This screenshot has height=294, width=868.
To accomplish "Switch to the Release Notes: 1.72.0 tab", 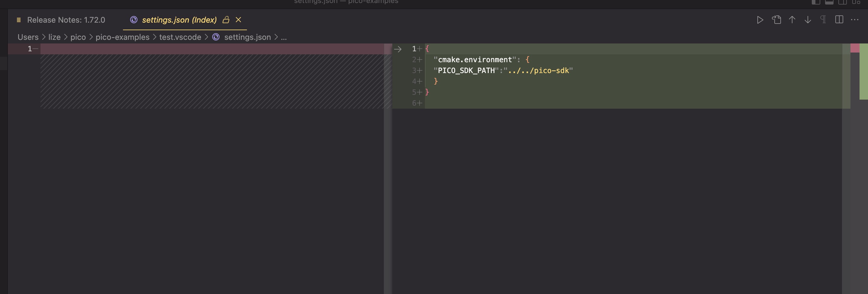I will click(66, 20).
